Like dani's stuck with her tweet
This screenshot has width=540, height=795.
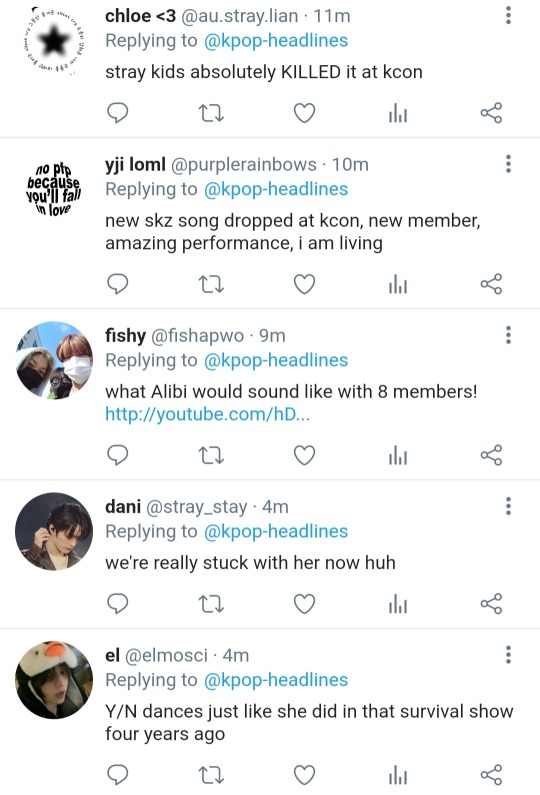[x=304, y=604]
